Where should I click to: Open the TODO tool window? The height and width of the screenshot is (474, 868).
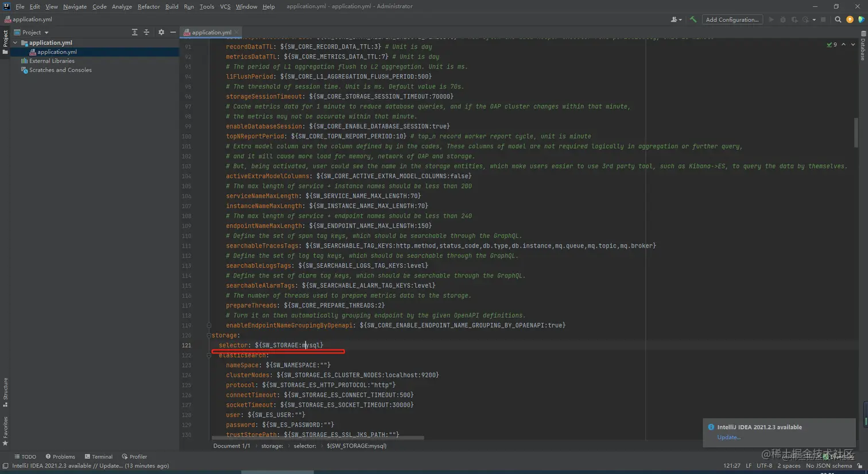(25, 457)
